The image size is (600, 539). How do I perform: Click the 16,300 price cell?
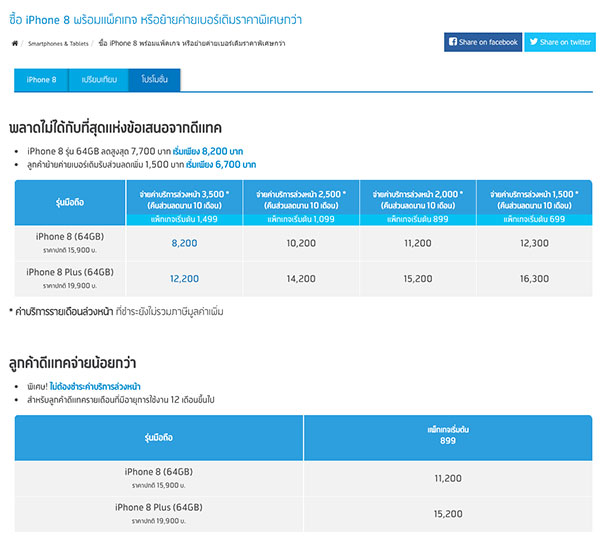(534, 279)
